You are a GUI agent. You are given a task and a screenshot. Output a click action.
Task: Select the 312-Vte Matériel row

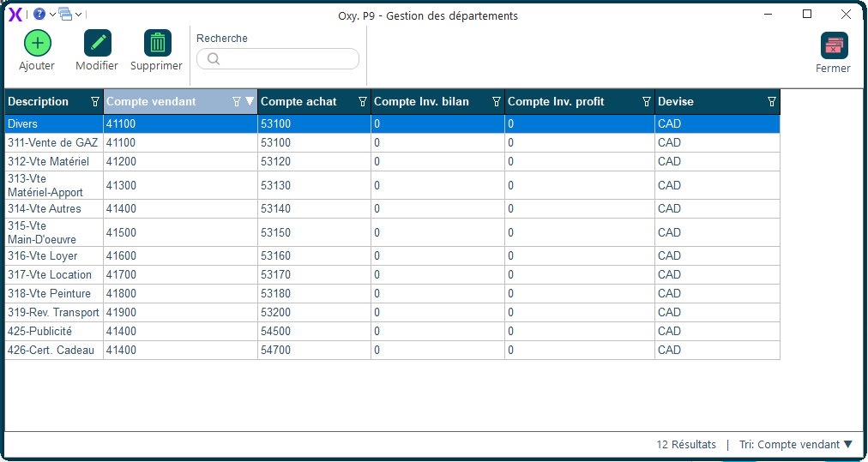pos(393,161)
